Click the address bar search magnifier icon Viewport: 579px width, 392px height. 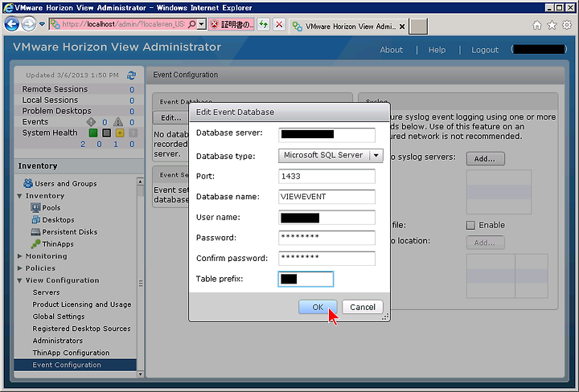point(192,24)
